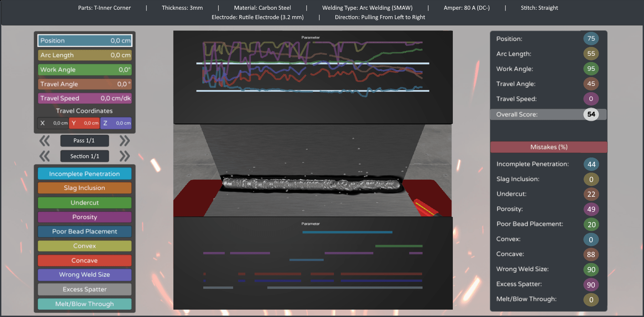
Task: Select the Pass 1/1 label
Action: [84, 140]
